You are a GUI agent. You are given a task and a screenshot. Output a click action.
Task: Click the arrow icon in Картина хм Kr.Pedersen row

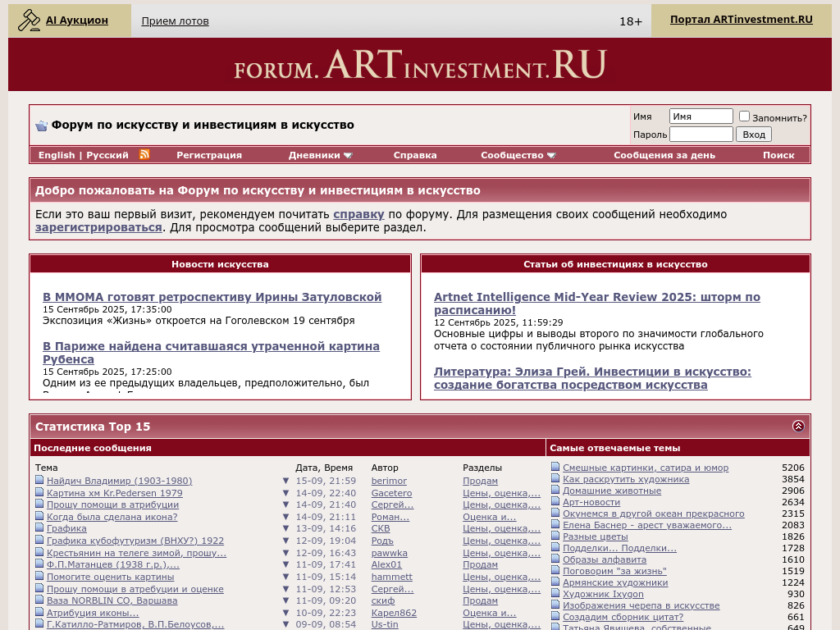pyautogui.click(x=285, y=493)
